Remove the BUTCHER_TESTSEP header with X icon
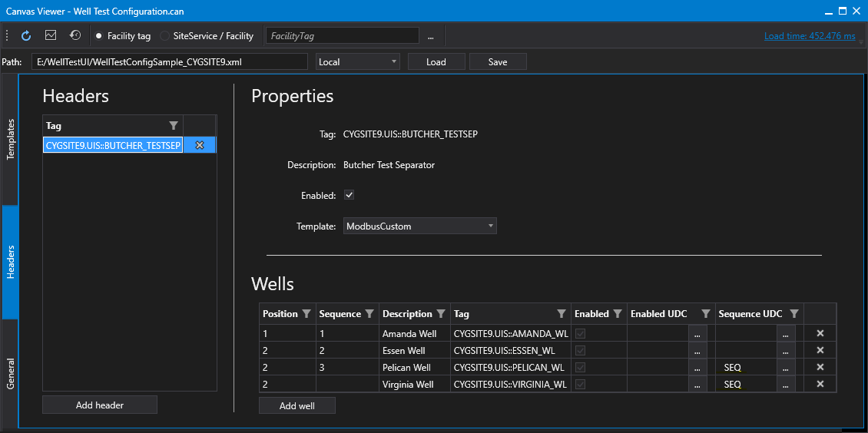 click(200, 145)
